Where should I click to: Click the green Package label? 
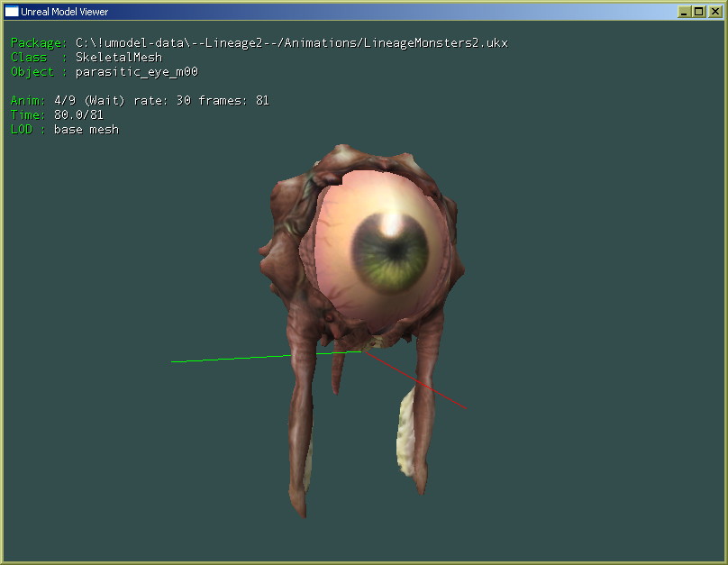(x=39, y=42)
